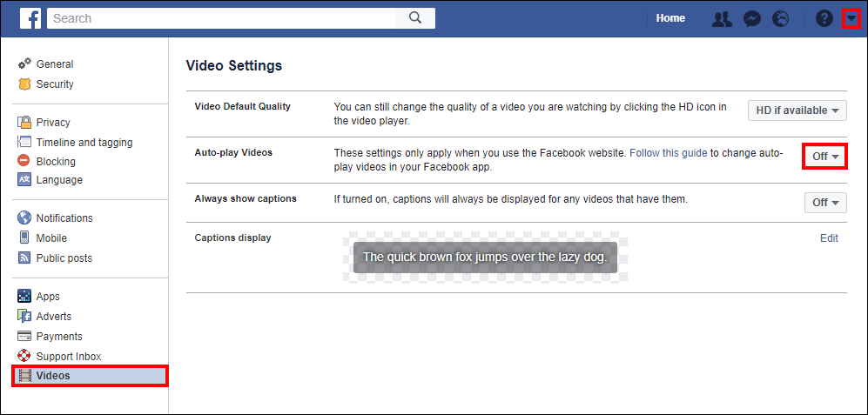Click the Timeline and tagging icon
The height and width of the screenshot is (415, 868).
coord(24,142)
